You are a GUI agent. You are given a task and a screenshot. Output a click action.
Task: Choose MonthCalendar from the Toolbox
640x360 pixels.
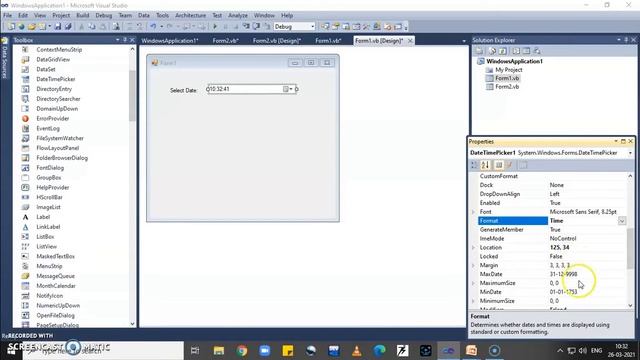pyautogui.click(x=56, y=286)
